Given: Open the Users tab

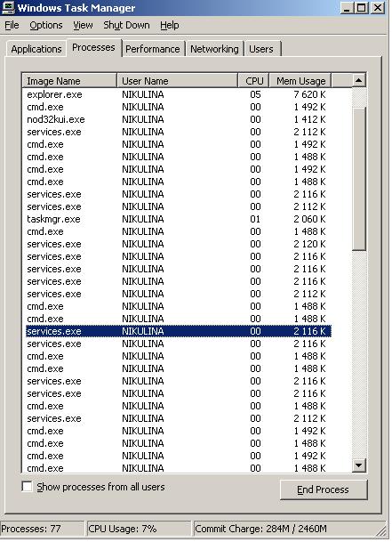Looking at the screenshot, I should [x=261, y=49].
